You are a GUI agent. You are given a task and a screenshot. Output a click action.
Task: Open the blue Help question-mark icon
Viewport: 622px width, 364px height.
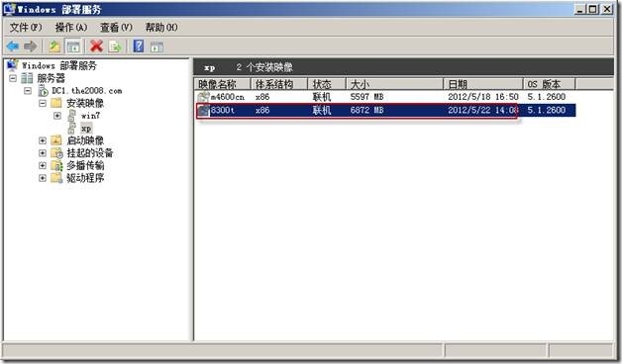point(139,46)
